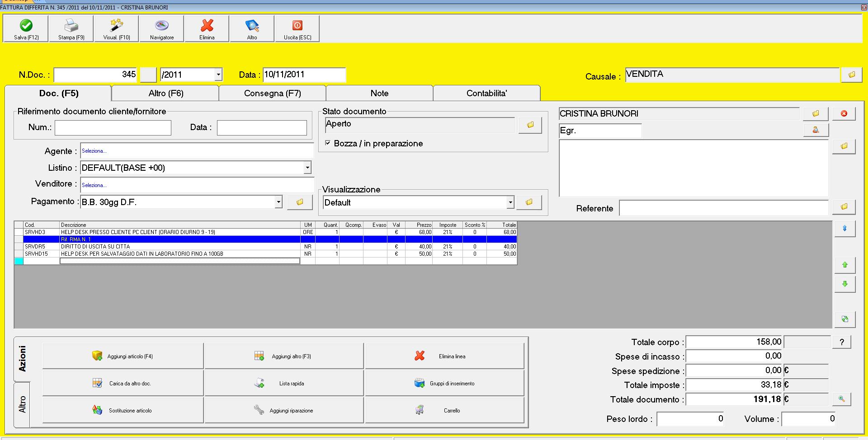Toggle Bozza / in preparazione checkbox
This screenshot has width=868, height=440.
pos(328,143)
